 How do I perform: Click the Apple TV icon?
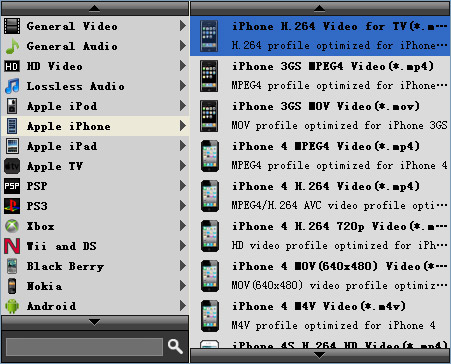coord(12,166)
